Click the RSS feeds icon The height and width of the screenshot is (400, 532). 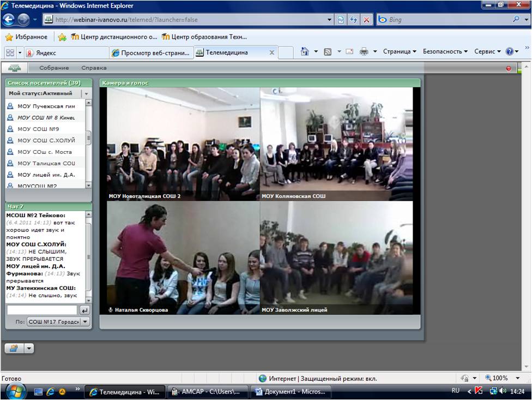click(x=328, y=52)
